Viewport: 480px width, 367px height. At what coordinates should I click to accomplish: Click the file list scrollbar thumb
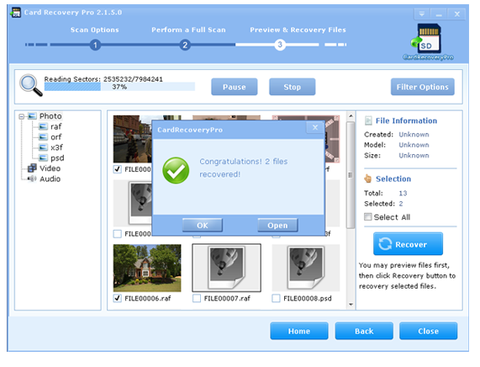coord(351,175)
